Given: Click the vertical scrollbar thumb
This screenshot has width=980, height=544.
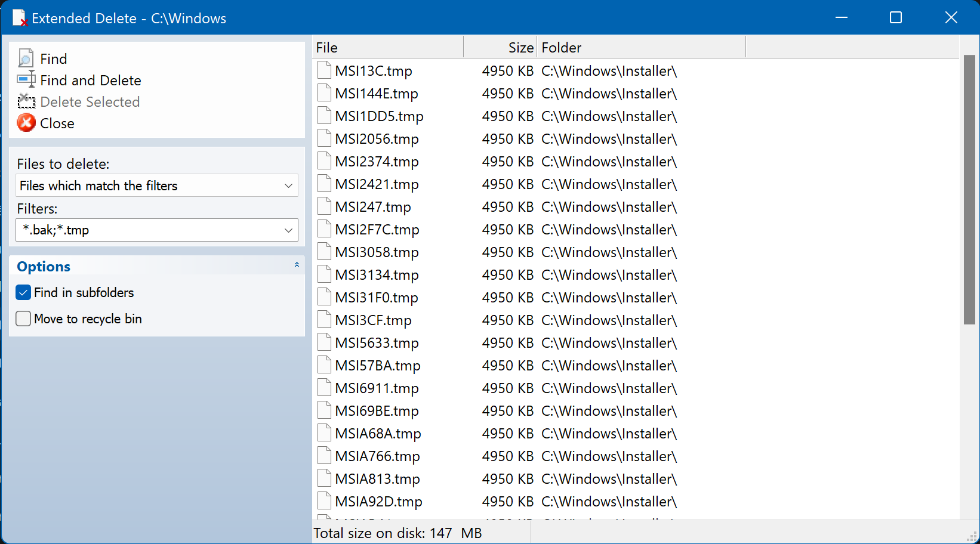Looking at the screenshot, I should coord(969,190).
